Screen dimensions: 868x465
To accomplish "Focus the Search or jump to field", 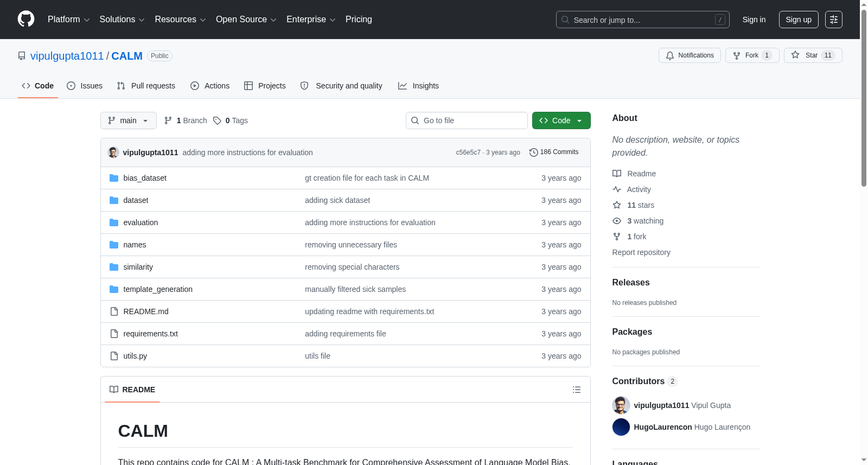I will coord(643,20).
